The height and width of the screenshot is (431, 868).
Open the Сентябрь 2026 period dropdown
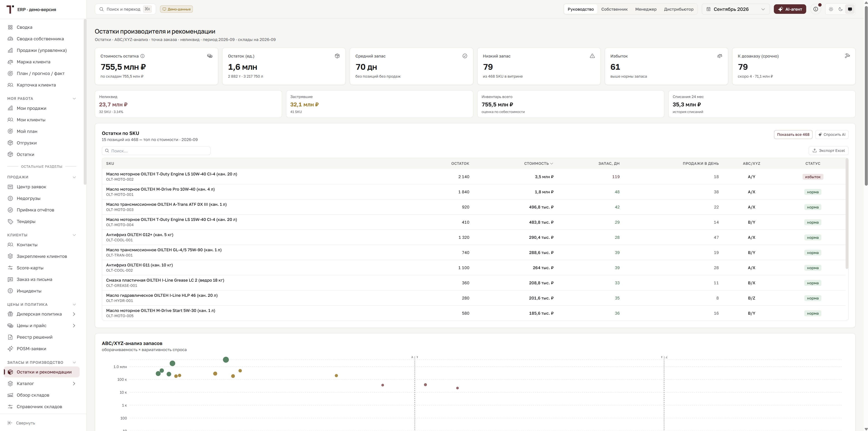pos(736,9)
